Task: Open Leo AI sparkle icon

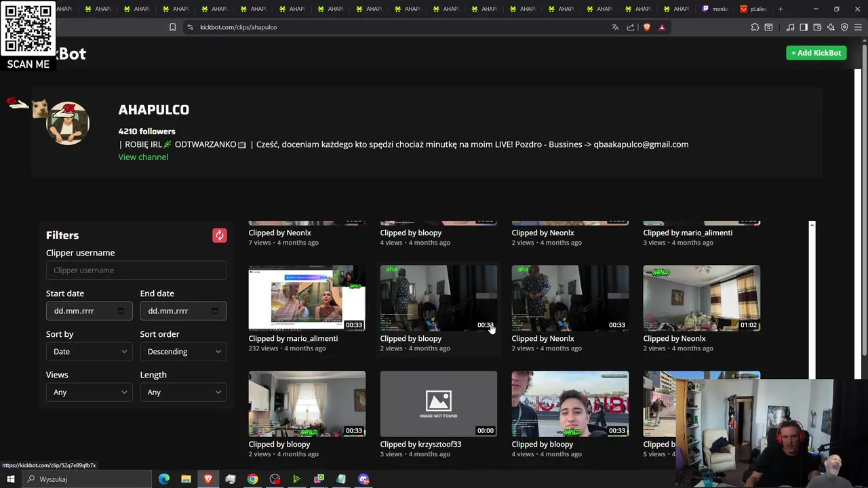Action: pos(831,27)
